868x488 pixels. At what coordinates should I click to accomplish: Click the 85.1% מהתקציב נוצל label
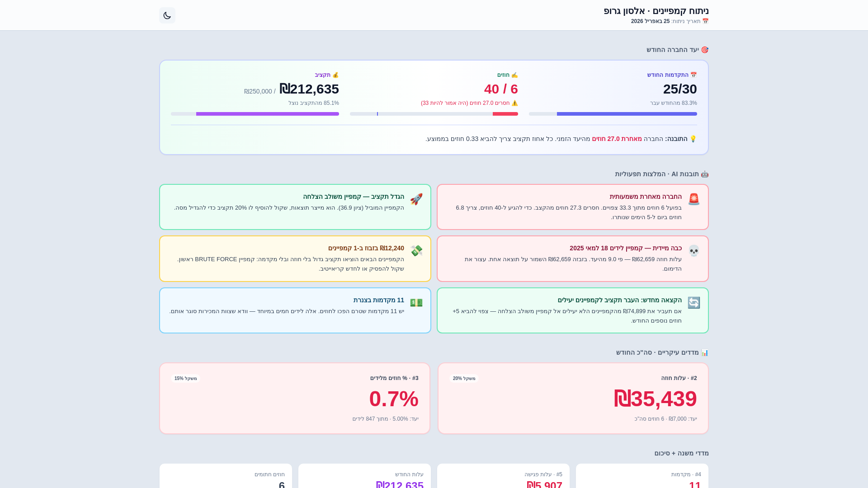coord(314,103)
